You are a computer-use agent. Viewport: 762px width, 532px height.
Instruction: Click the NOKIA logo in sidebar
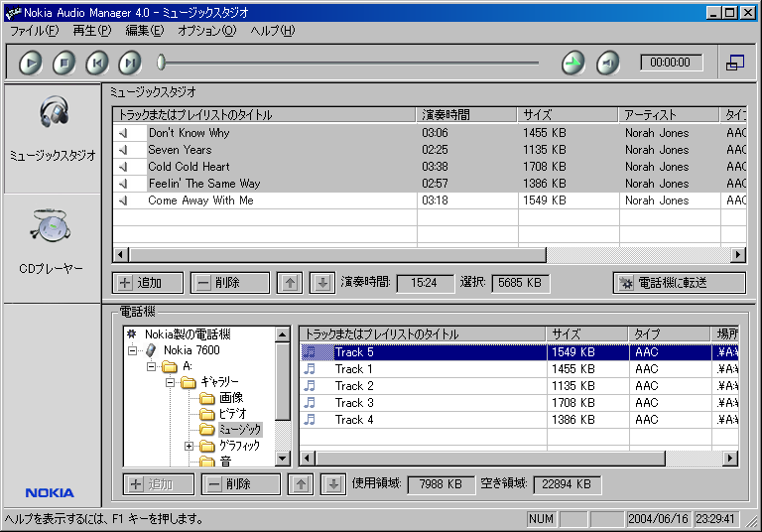[x=50, y=493]
